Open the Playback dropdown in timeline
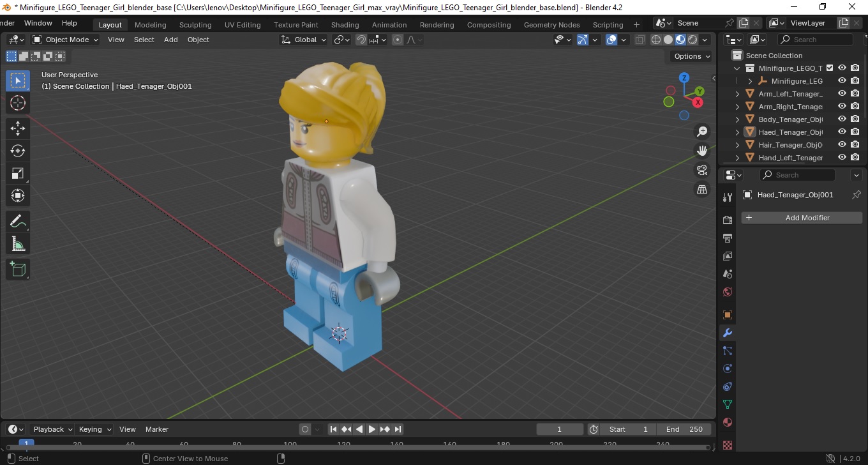The height and width of the screenshot is (465, 868). [x=52, y=429]
